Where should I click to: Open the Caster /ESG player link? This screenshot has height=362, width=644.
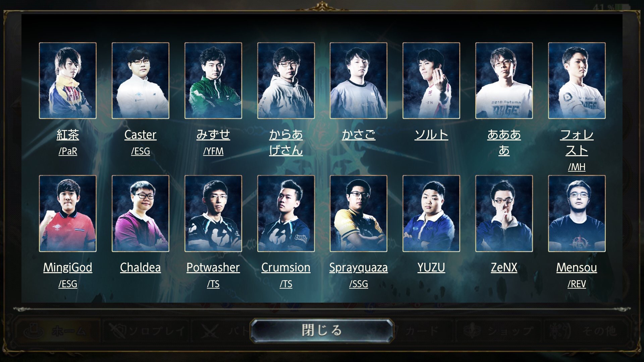pyautogui.click(x=140, y=142)
